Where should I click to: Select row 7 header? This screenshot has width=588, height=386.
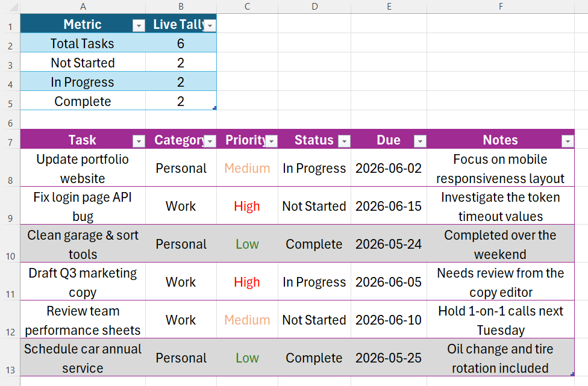click(10, 139)
